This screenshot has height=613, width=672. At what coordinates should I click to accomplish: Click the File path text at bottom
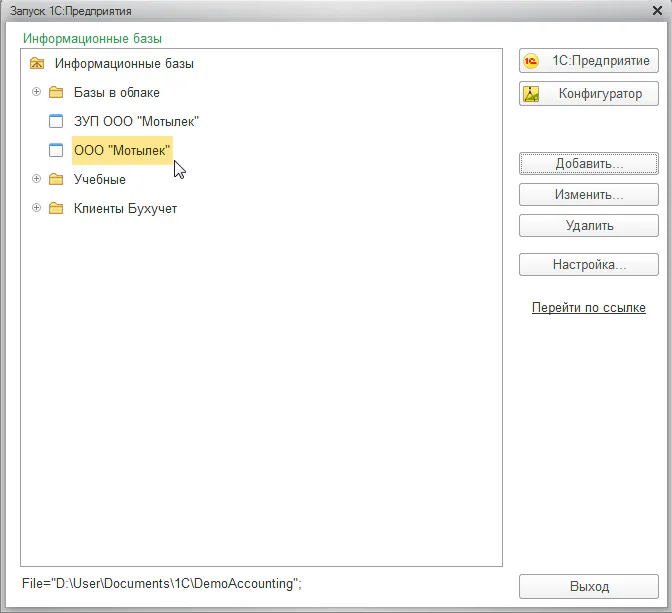click(161, 583)
